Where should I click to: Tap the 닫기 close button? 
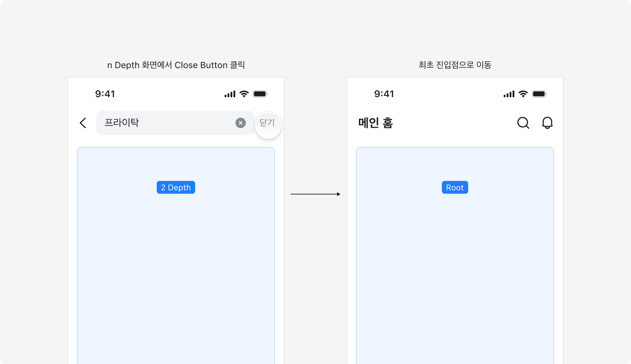(267, 123)
